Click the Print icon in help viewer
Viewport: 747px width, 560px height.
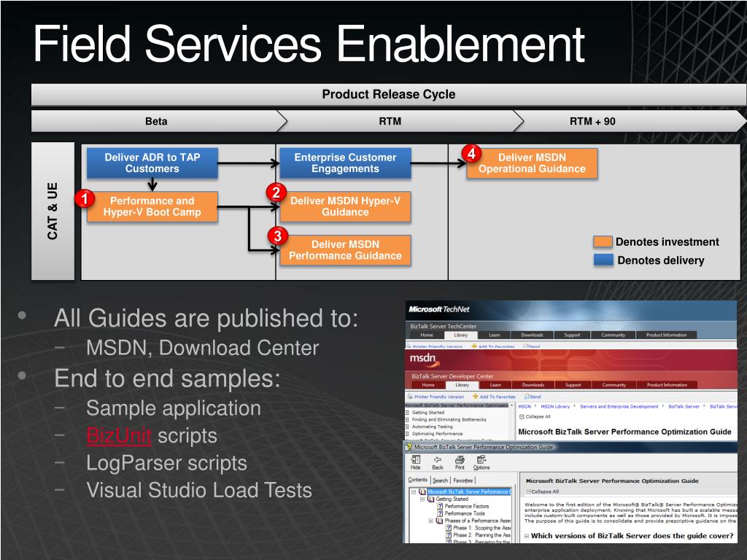[x=460, y=459]
